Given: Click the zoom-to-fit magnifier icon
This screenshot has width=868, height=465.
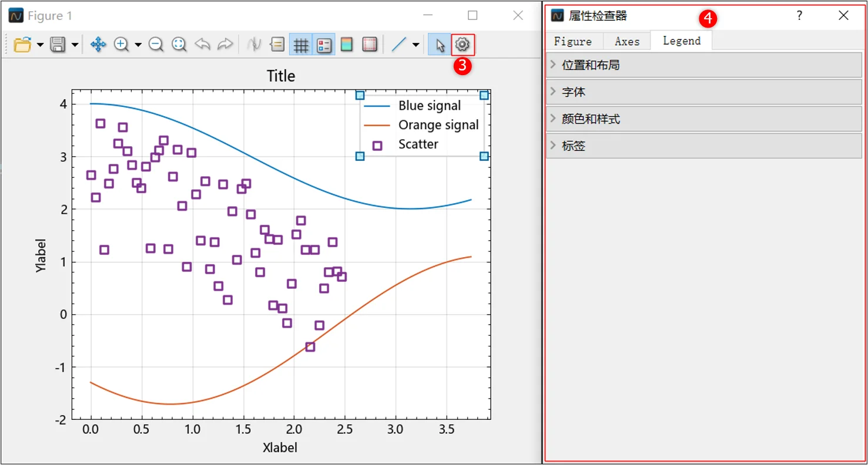Looking at the screenshot, I should coord(179,45).
